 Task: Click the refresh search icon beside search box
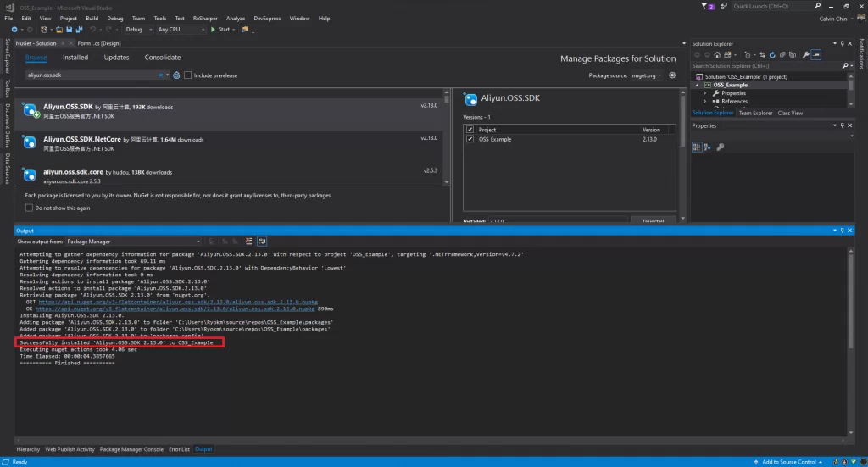click(x=176, y=75)
